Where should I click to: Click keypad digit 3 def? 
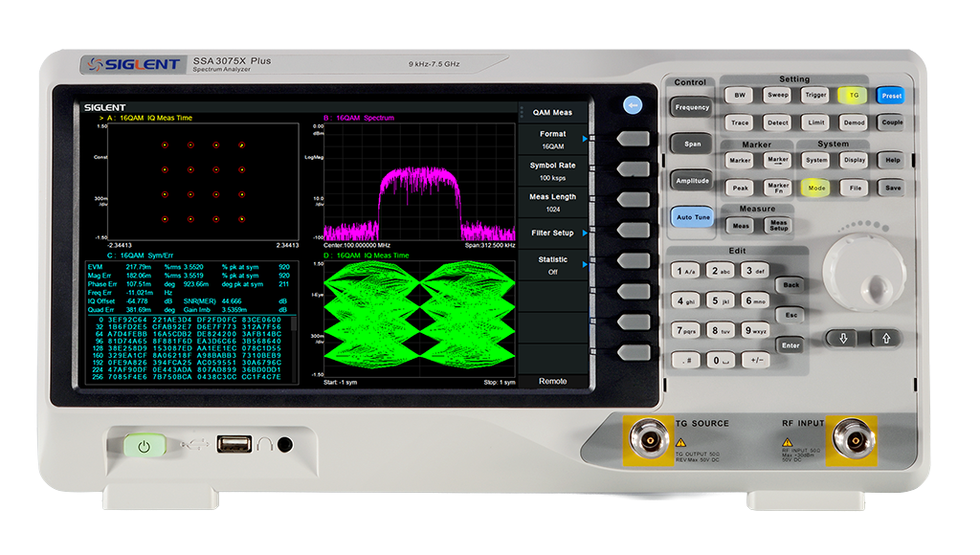click(754, 271)
